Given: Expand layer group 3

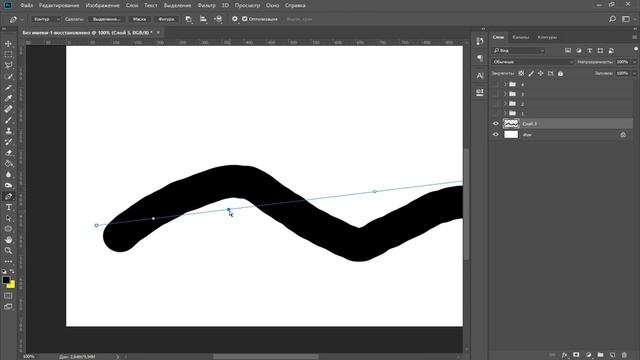Looking at the screenshot, I should point(505,94).
